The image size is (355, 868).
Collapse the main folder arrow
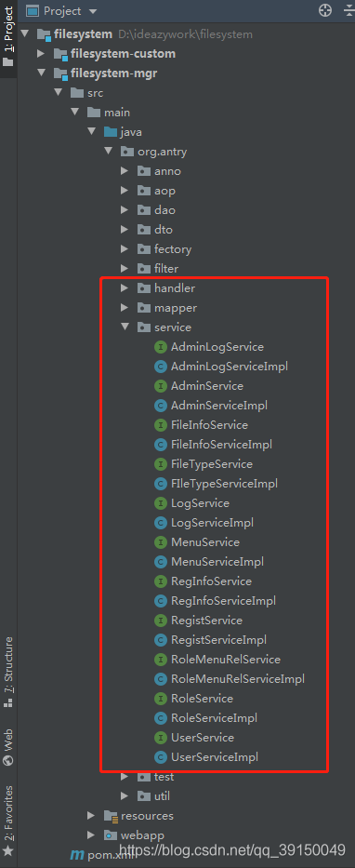74,113
